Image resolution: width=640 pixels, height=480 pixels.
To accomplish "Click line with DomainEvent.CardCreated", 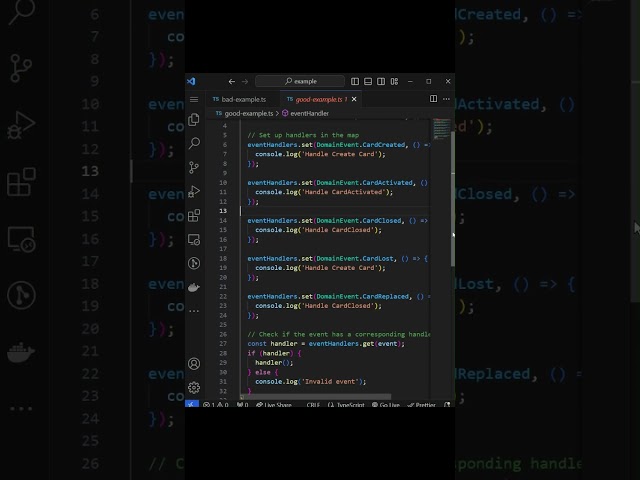I will click(x=338, y=145).
